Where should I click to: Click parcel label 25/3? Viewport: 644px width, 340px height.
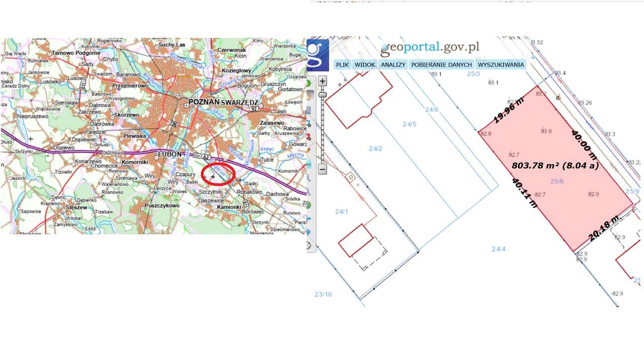point(474,74)
